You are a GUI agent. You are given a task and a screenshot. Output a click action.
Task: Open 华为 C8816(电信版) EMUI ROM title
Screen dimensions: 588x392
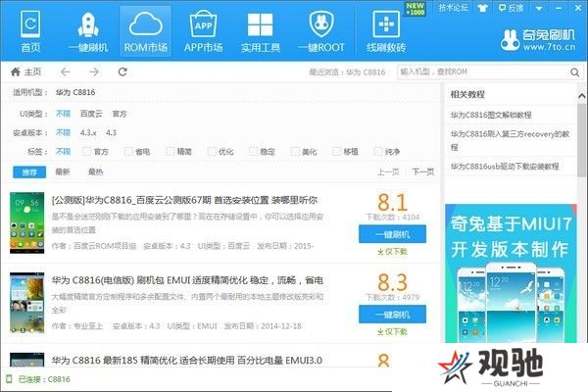point(187,280)
